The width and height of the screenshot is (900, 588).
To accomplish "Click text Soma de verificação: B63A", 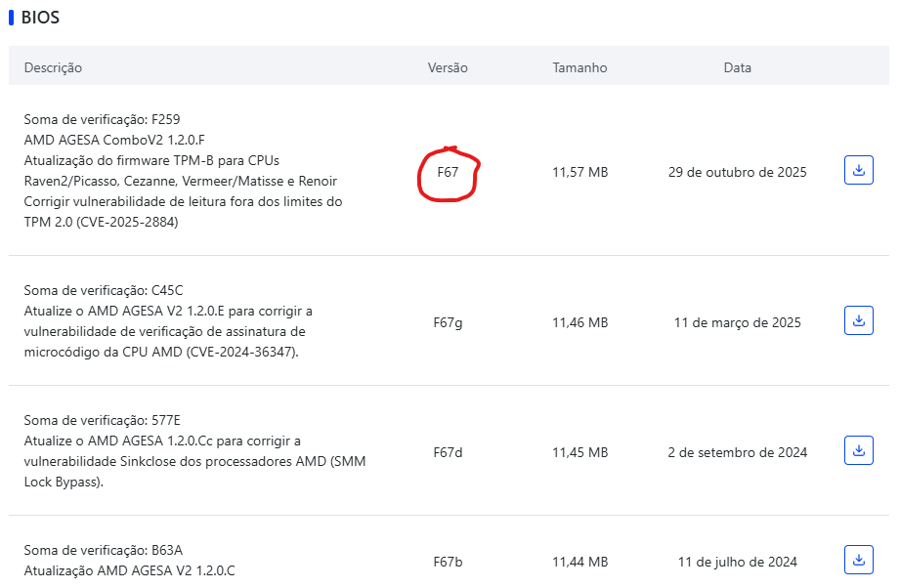I will [x=104, y=550].
